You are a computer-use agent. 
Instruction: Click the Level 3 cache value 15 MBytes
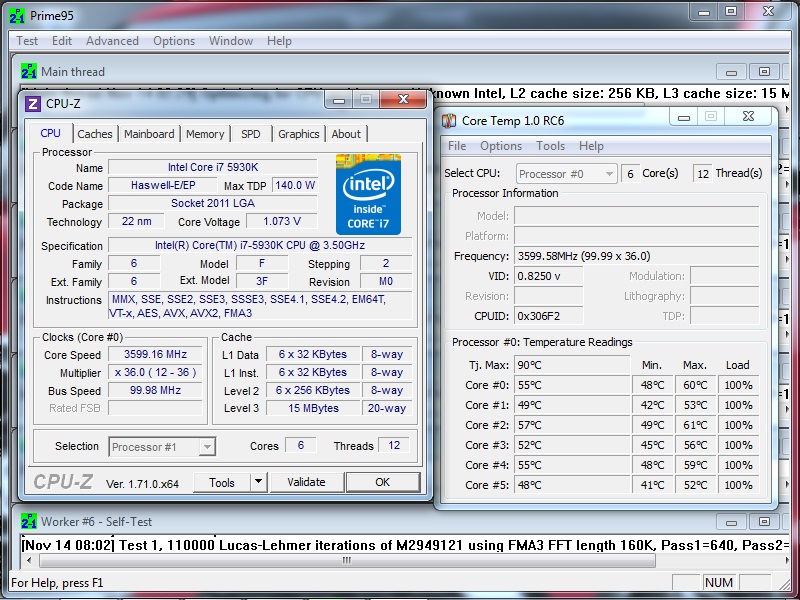click(x=313, y=408)
